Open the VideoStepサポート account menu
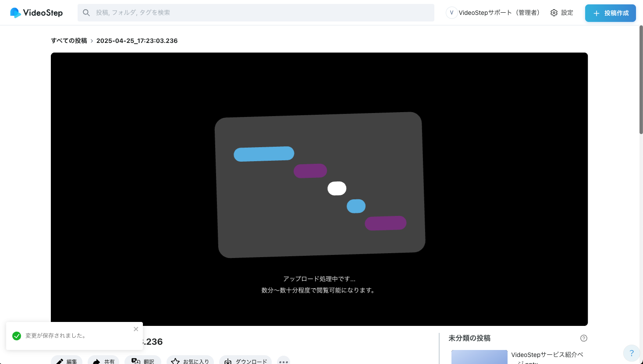This screenshot has width=643, height=364. point(499,13)
